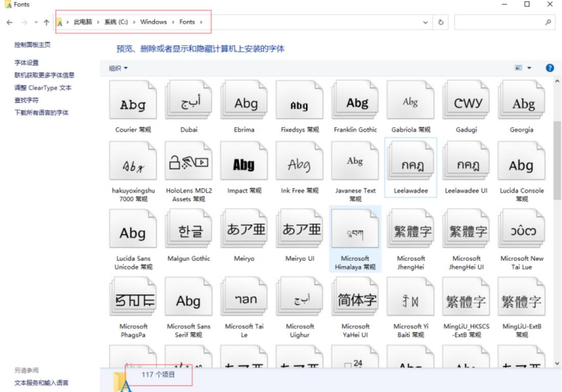The image size is (562, 392).
Task: Click Fonts in the address path
Action: (187, 22)
